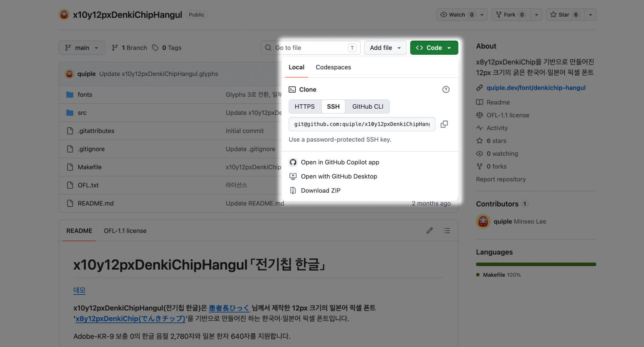Focus the Go to file search field
The width and height of the screenshot is (644, 347).
tap(310, 48)
